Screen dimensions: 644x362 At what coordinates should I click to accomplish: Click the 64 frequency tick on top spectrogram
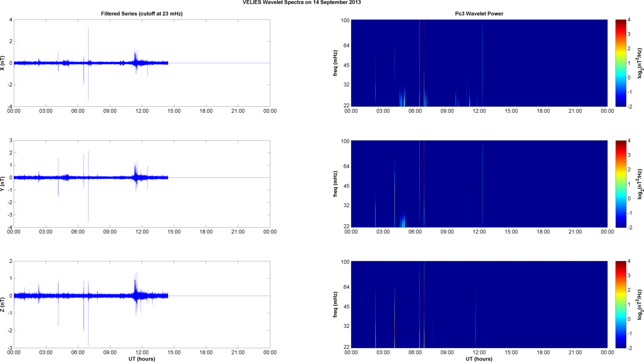(346, 46)
